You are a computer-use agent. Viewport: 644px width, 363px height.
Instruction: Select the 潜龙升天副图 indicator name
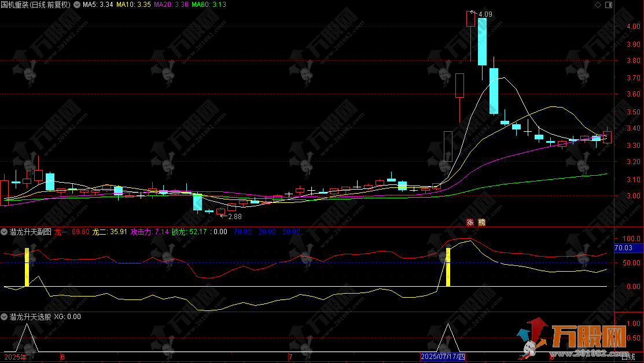click(31, 232)
